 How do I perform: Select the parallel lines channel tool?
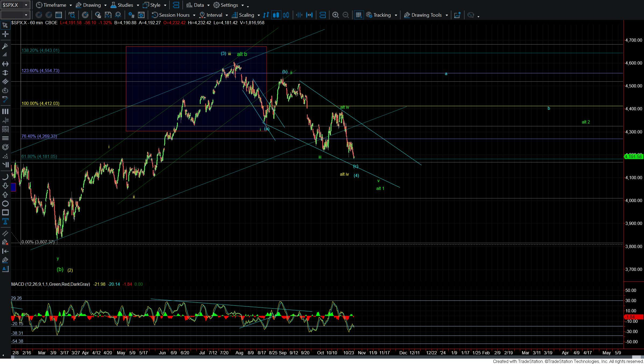[x=5, y=82]
